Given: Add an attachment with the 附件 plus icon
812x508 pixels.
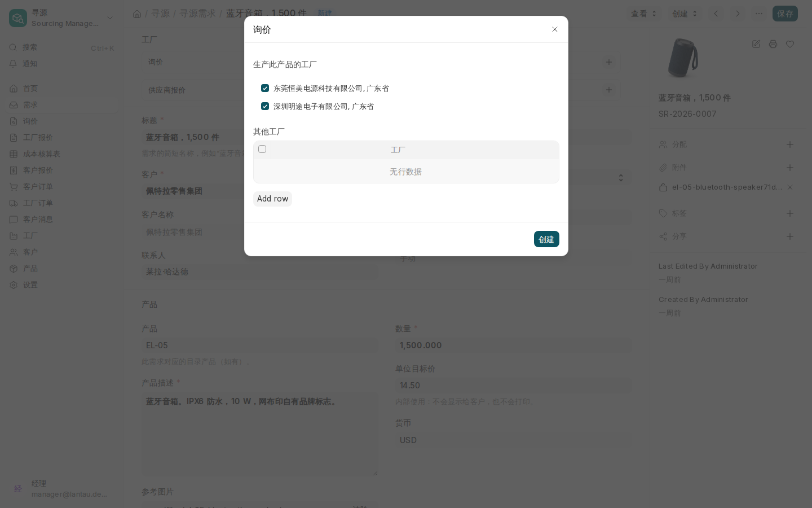Looking at the screenshot, I should click(x=790, y=168).
